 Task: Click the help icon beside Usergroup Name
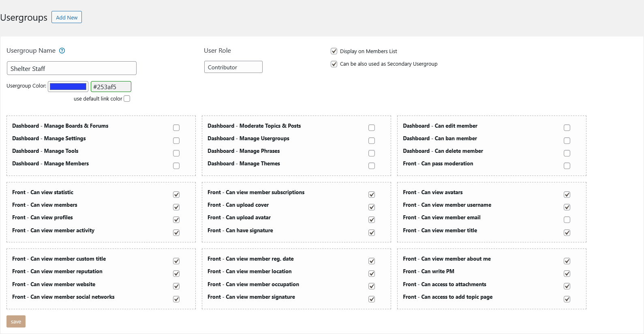62,51
